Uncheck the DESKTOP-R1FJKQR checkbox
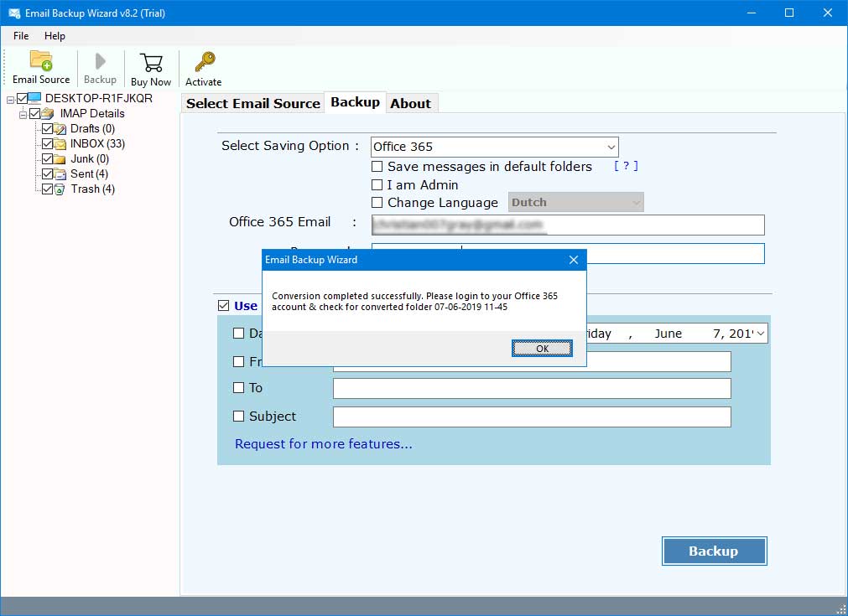The image size is (848, 616). [22, 98]
